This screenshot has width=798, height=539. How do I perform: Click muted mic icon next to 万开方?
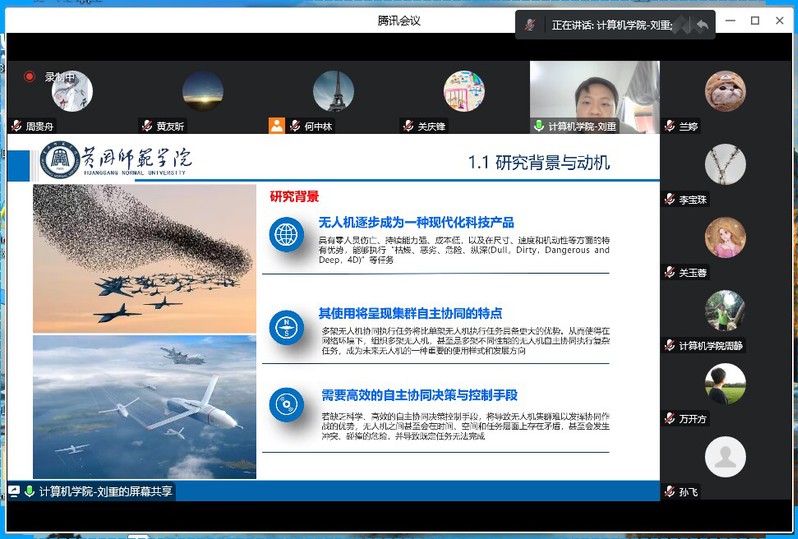coord(669,418)
